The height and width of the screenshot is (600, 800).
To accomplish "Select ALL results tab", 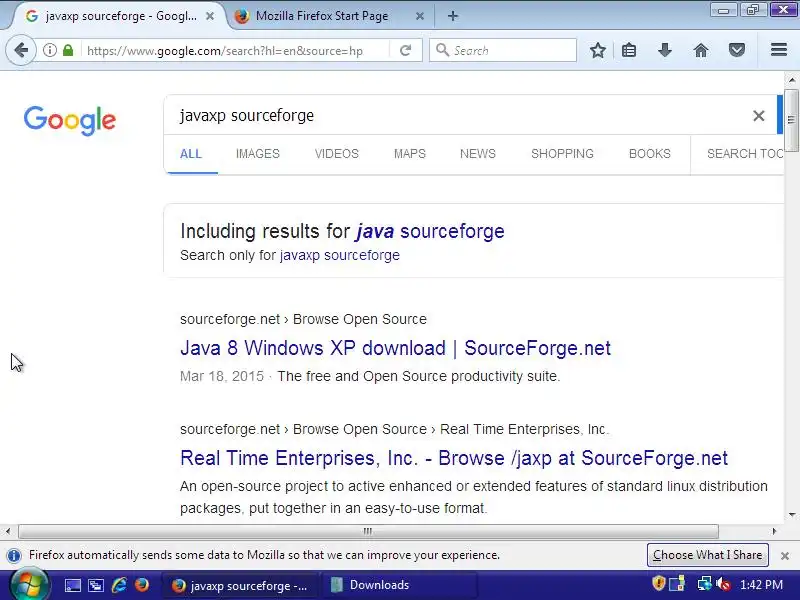I will [x=191, y=154].
